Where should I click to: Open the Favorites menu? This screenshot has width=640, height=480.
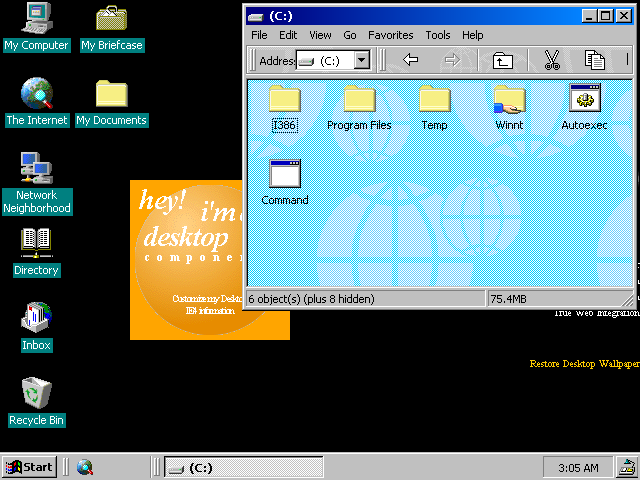(x=391, y=36)
